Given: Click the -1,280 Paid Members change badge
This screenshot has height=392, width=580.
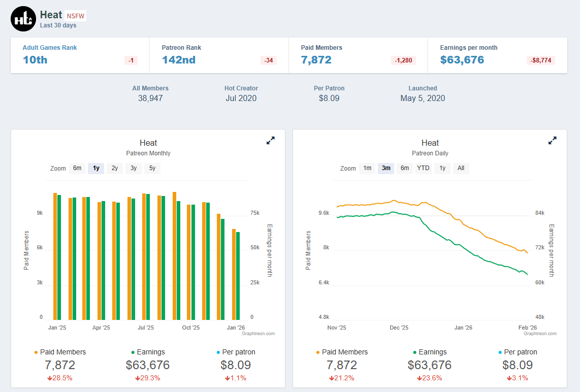Looking at the screenshot, I should click(403, 60).
